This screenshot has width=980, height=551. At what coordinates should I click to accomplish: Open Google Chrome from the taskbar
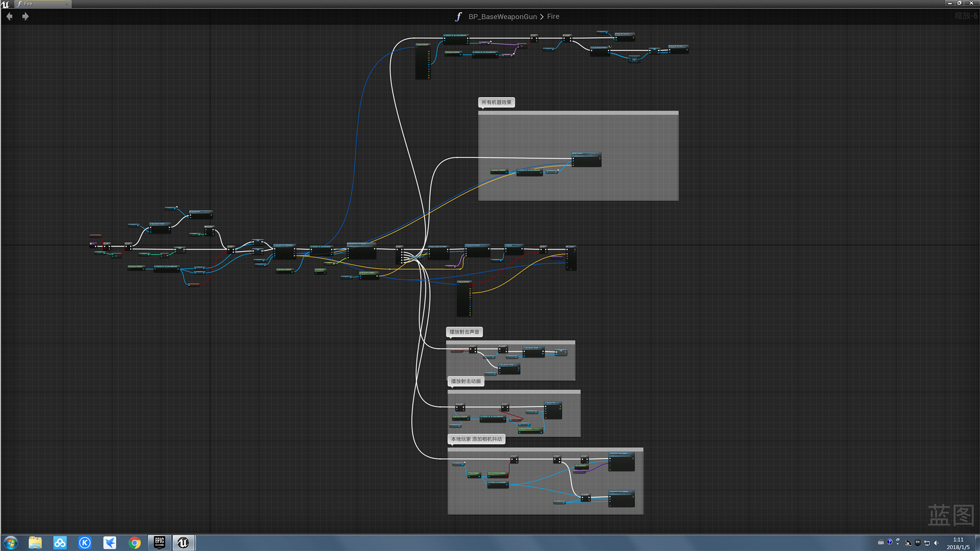pos(134,542)
